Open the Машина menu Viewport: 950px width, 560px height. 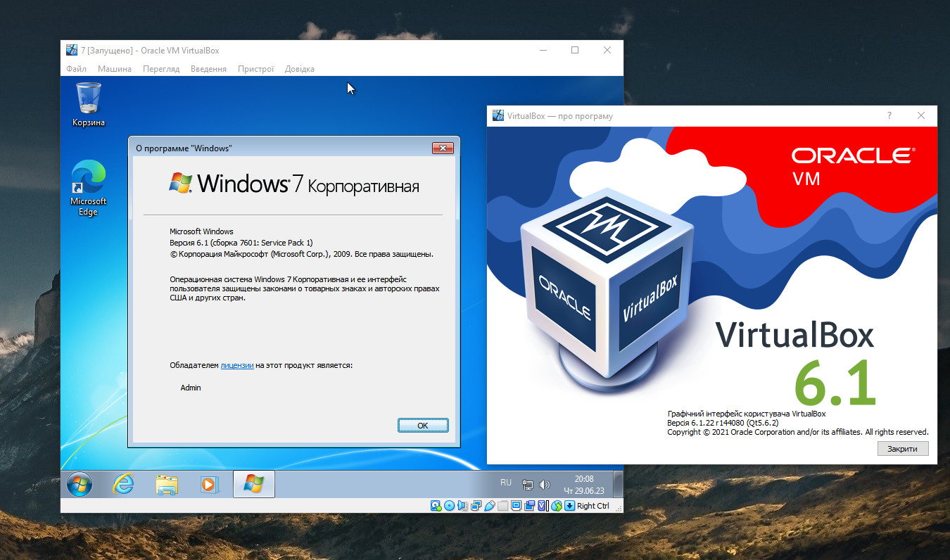point(114,69)
